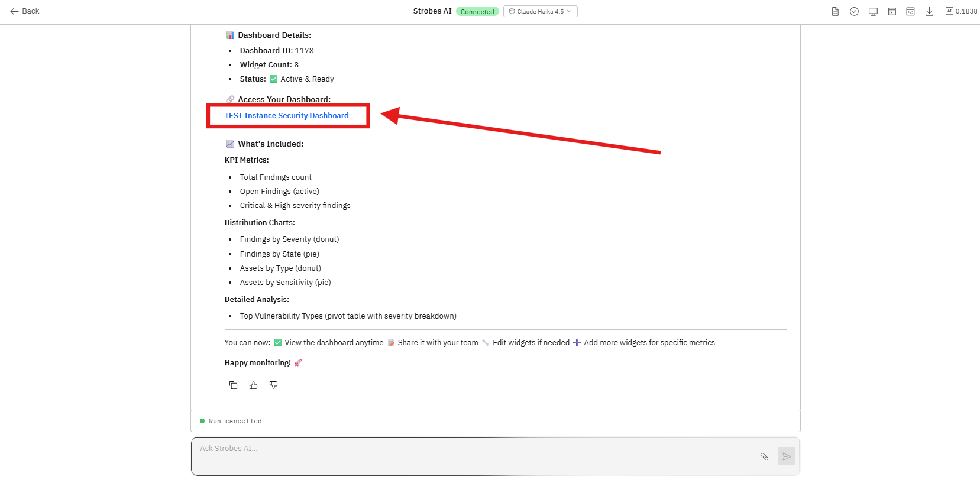
Task: Click the AI credits counter 0.1838
Action: [x=962, y=11]
